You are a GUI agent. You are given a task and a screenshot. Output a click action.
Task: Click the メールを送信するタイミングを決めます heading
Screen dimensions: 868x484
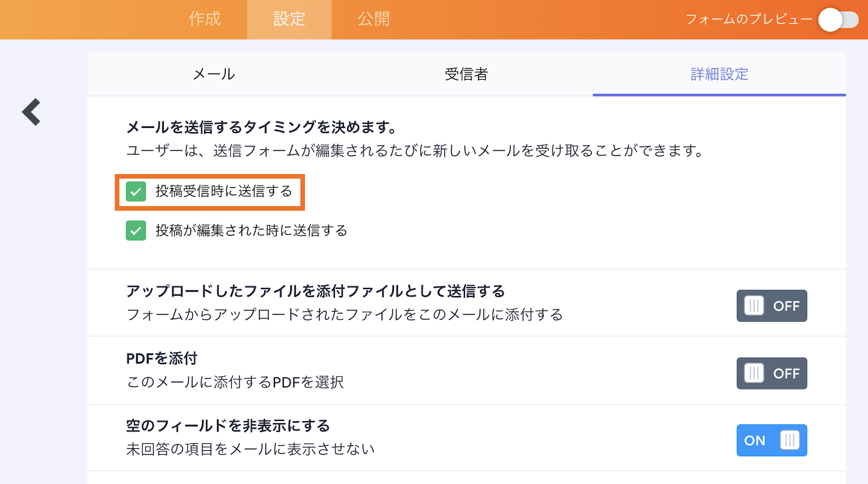point(261,128)
